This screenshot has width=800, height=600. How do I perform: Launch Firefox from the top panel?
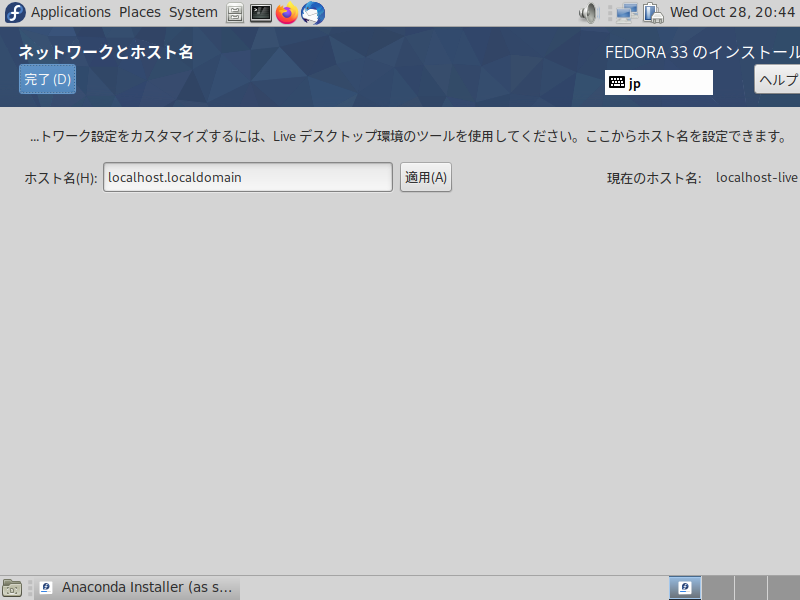pos(287,13)
